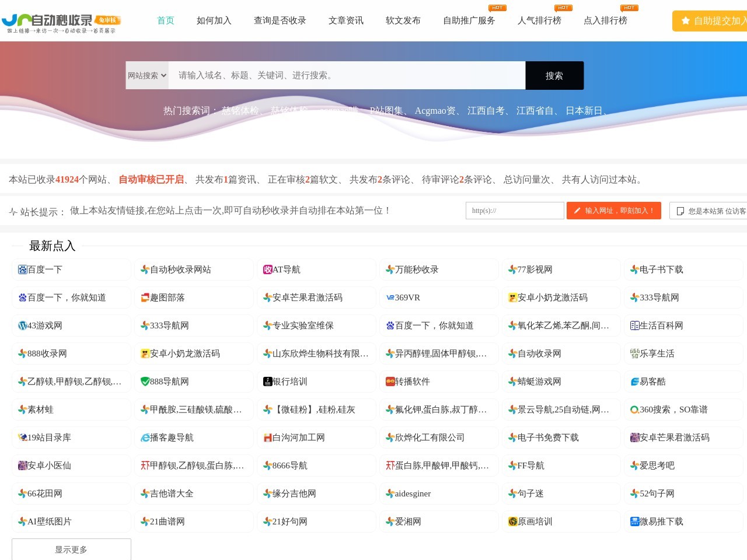747x560 pixels.
Task: Switch to the 点入排行榜 section
Action: 607,20
